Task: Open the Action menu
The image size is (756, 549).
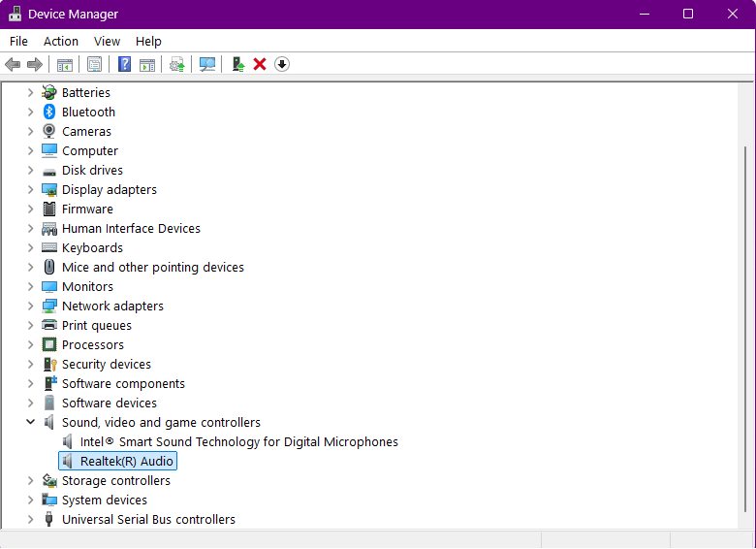Action: (x=61, y=42)
